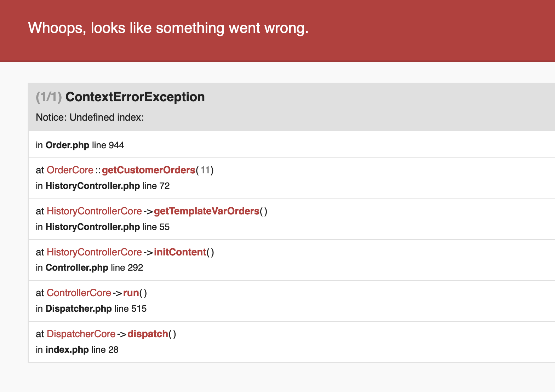The image size is (555, 392).
Task: Click the argument 11 in getCustomerOrders
Action: [205, 170]
